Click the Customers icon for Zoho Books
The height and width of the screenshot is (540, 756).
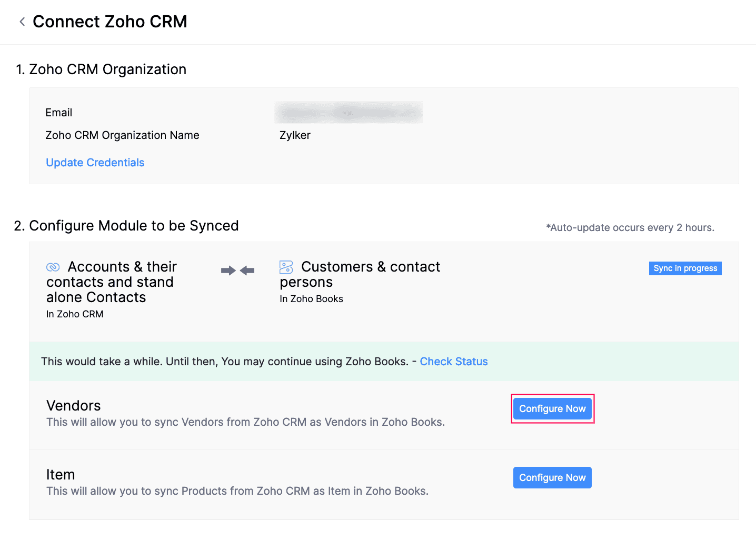tap(286, 267)
